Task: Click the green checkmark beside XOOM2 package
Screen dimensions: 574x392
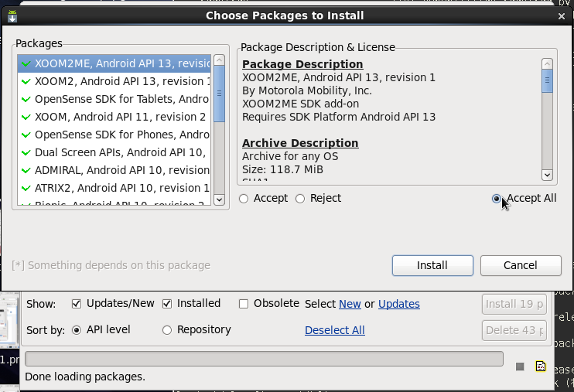Action: coord(26,81)
